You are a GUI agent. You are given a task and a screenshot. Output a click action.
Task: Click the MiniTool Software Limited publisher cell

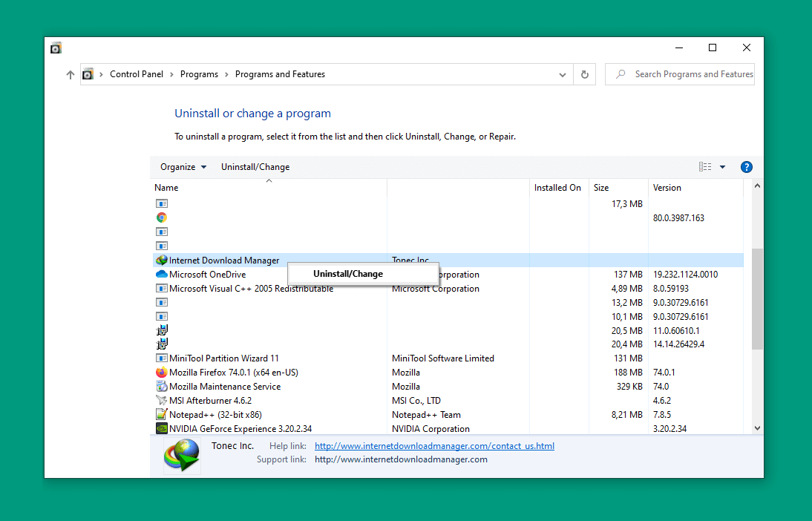point(443,358)
